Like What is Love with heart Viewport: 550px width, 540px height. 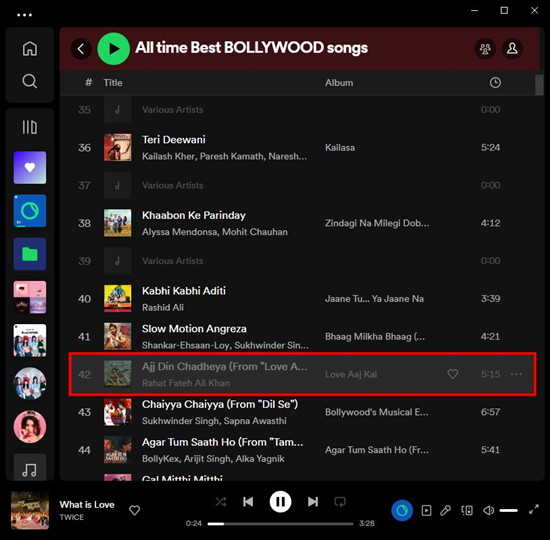click(134, 510)
